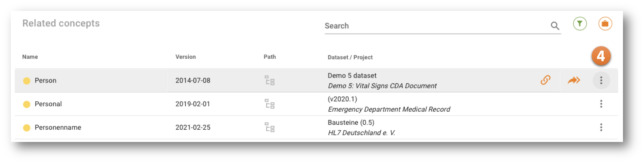
Task: Click the orange briefcase icon
Action: point(605,24)
